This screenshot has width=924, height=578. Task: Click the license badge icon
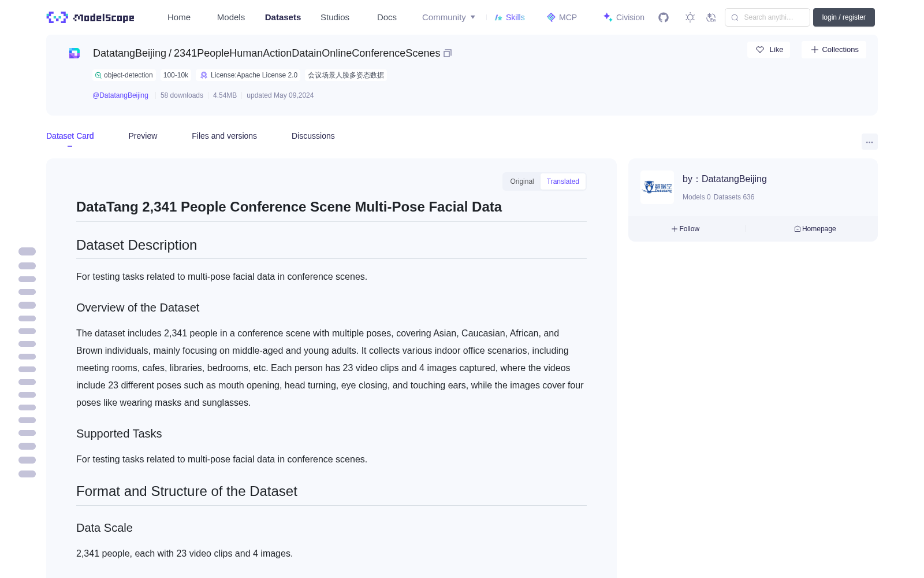(x=204, y=75)
